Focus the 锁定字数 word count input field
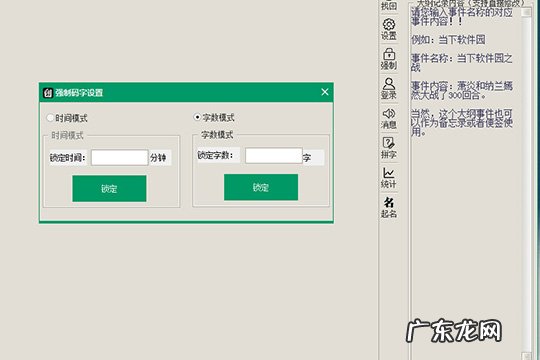This screenshot has height=360, width=540. coord(274,155)
